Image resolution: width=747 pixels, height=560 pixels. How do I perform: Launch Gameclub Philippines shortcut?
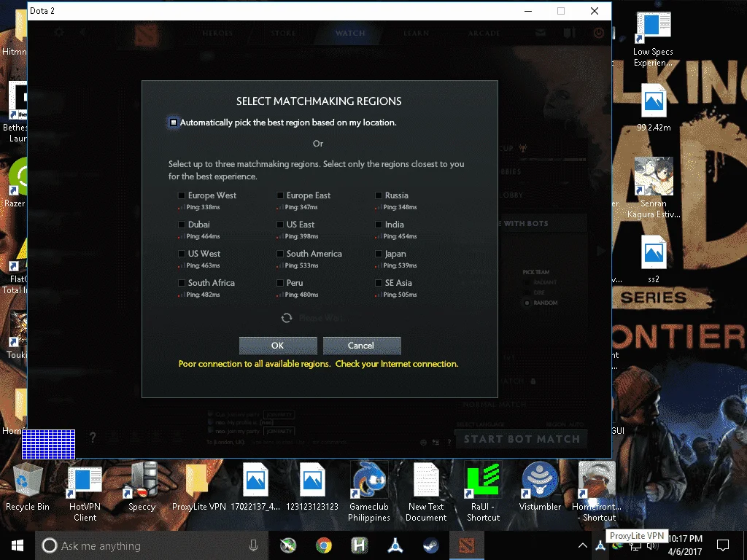point(368,492)
